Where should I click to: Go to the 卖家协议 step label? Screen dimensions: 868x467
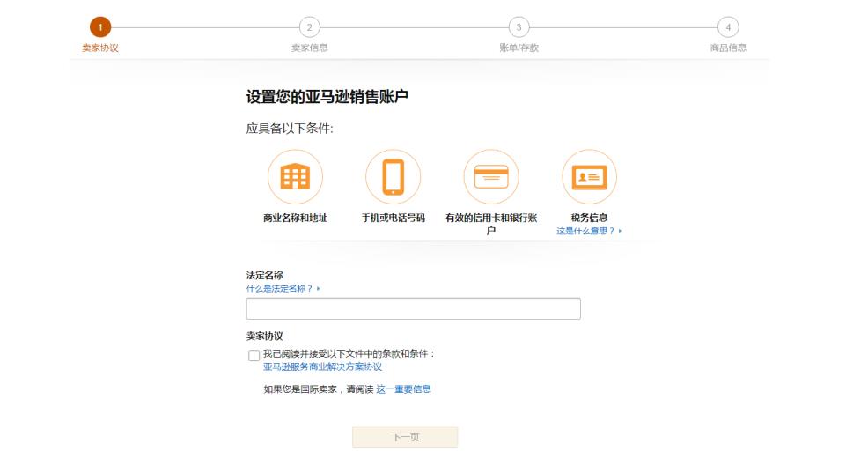point(100,48)
